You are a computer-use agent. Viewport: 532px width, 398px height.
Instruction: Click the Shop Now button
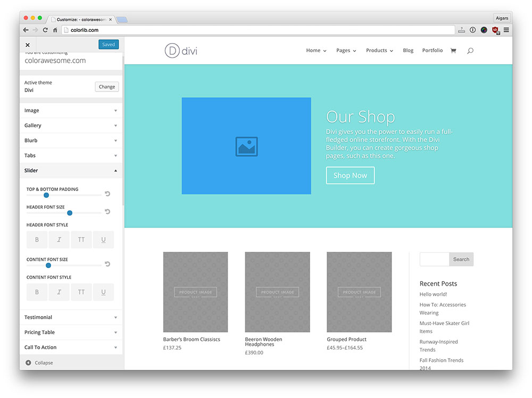(x=350, y=175)
